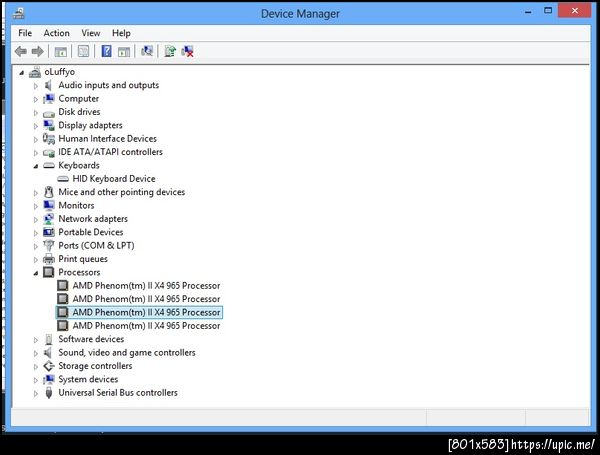Screen dimensions: 600x455
Task: Click the Audio inputs and outputs speaker icon
Action: click(x=49, y=85)
